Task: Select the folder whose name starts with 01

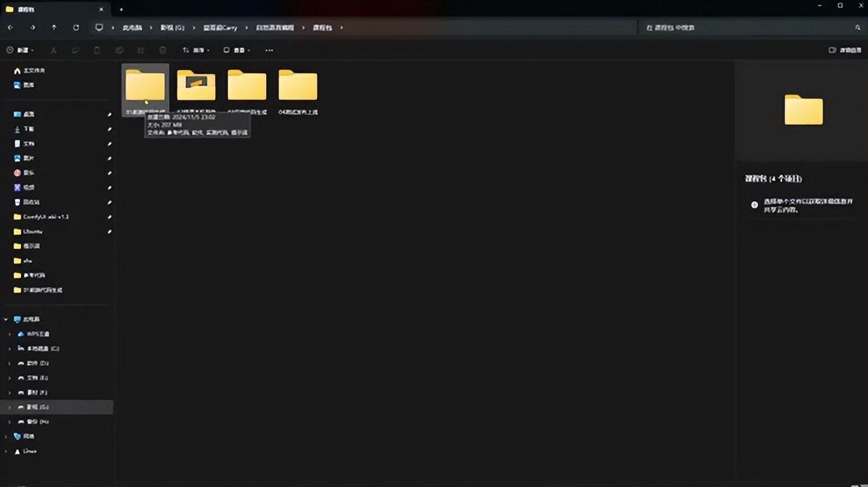Action: (x=145, y=91)
